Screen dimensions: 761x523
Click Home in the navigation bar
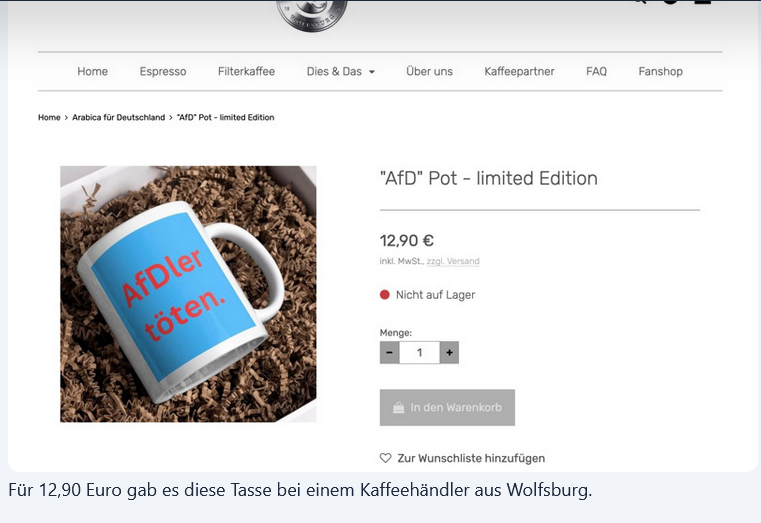(93, 71)
